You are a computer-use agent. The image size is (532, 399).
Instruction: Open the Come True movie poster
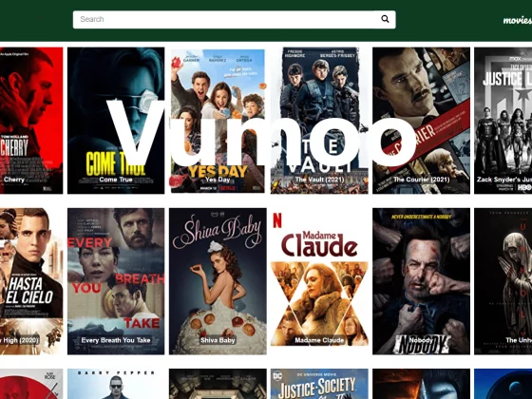click(x=116, y=121)
